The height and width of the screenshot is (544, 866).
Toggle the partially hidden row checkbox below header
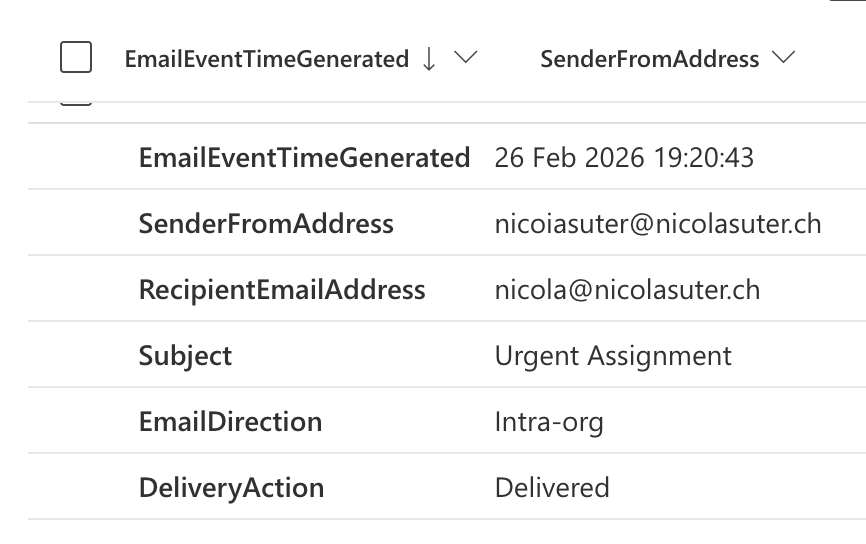coord(76,101)
